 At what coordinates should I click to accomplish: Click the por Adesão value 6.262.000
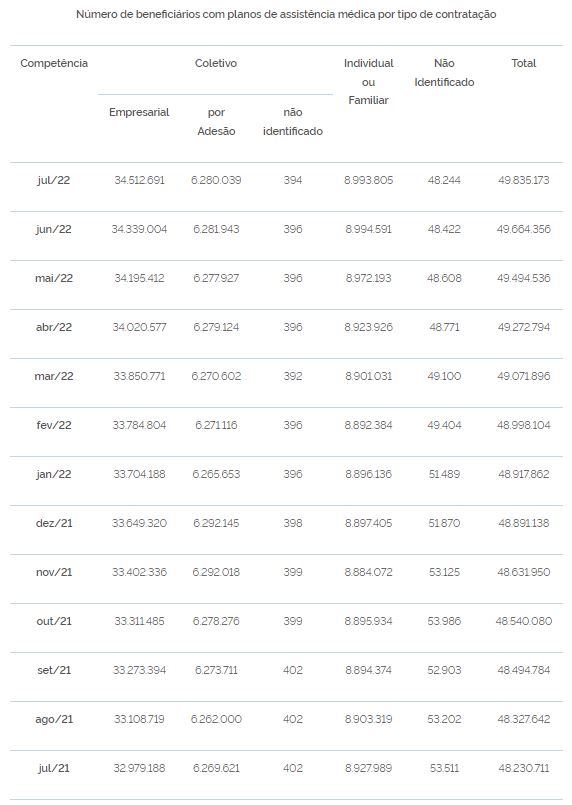pyautogui.click(x=216, y=719)
